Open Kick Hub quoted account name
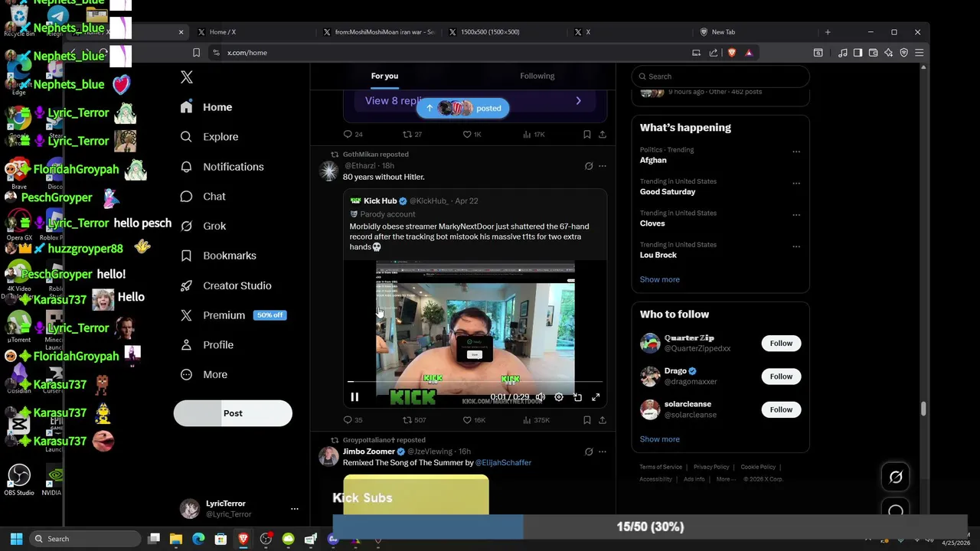This screenshot has width=980, height=551. 380,201
